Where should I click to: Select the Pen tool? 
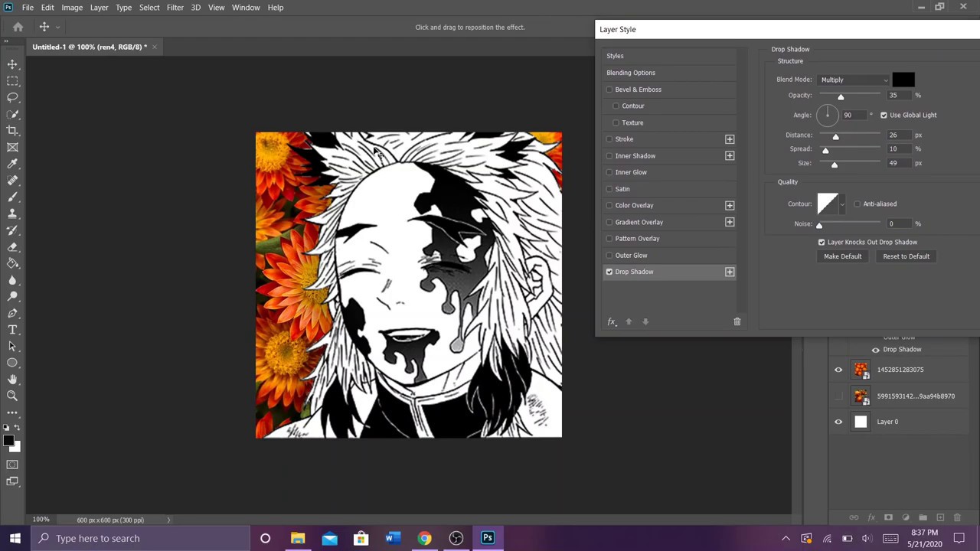(12, 313)
